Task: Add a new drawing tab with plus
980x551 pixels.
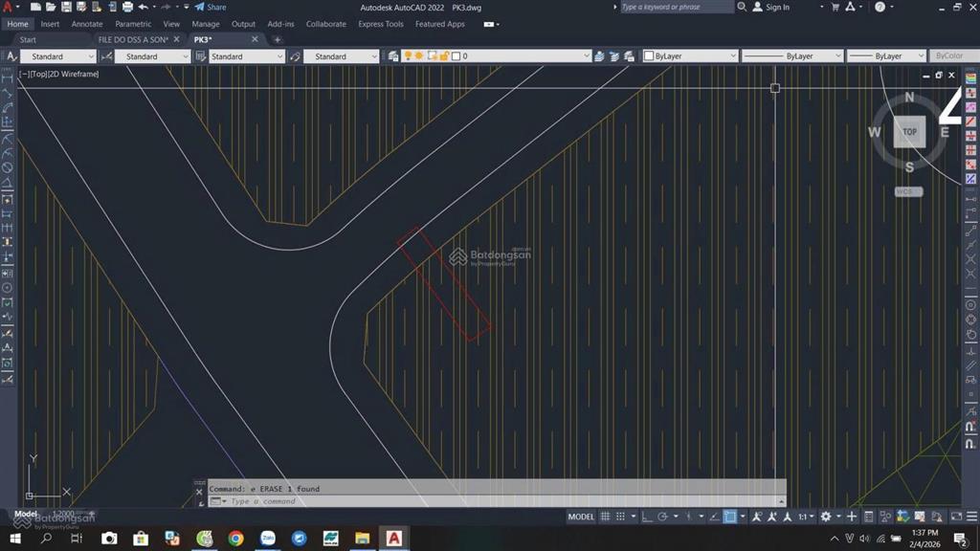Action: tap(278, 40)
